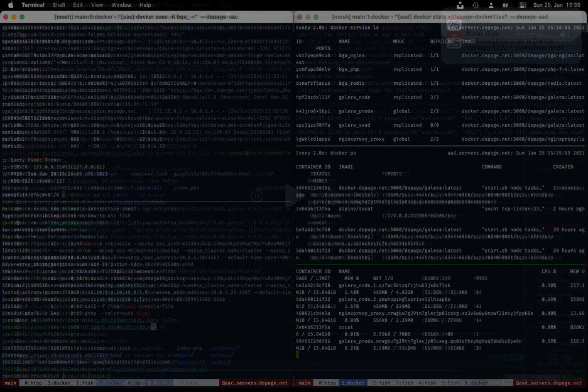The height and width of the screenshot is (392, 588).
Task: Click the CREATED column header in docker ps
Action: 563,167
